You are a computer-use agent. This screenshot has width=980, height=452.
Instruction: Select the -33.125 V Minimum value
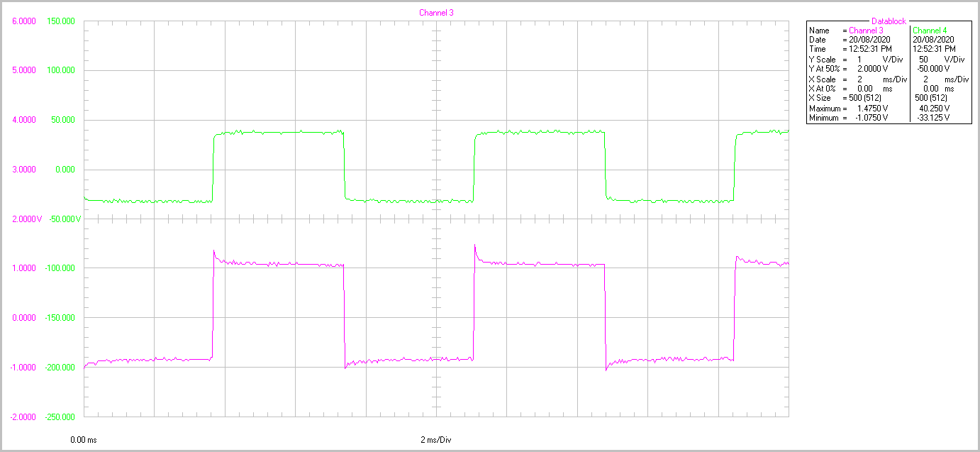click(933, 118)
